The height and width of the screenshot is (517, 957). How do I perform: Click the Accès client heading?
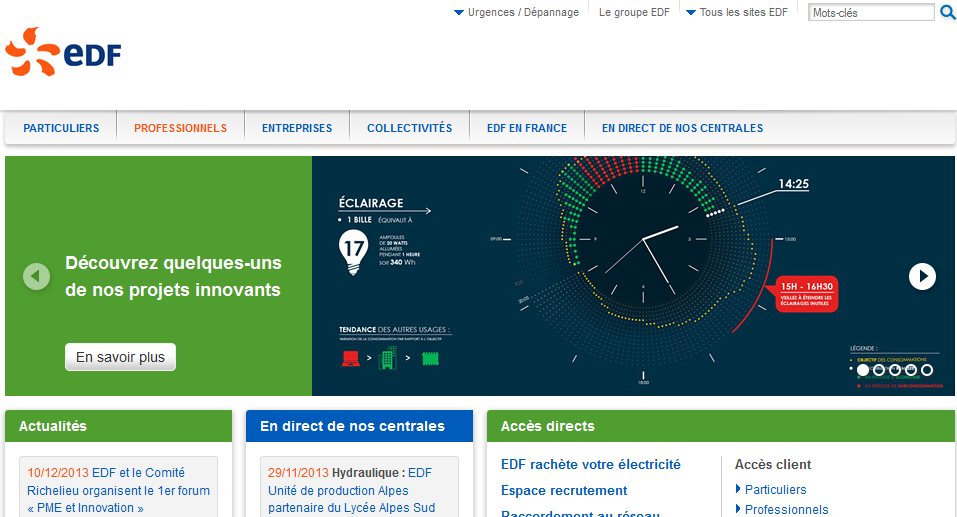(773, 465)
